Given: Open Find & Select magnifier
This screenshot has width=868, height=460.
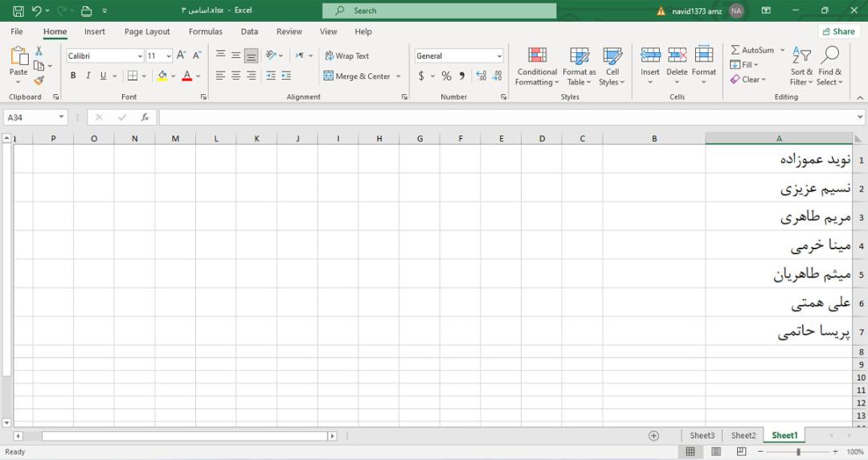Looking at the screenshot, I should 829,67.
